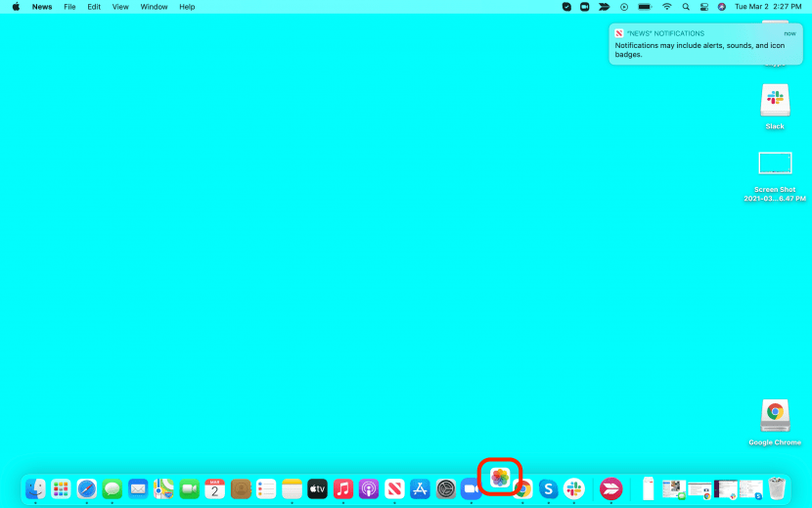Open the App Store from the Dock
Screen dimensions: 812x508
421,488
